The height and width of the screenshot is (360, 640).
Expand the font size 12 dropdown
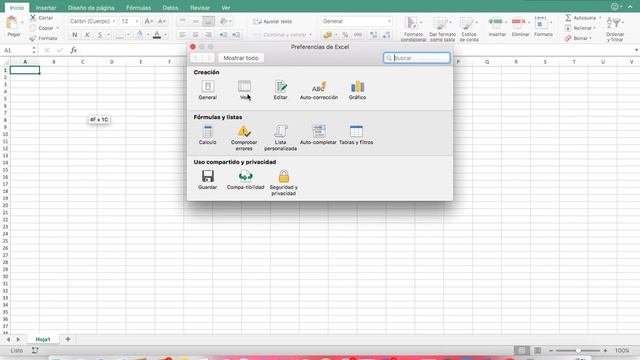point(137,21)
